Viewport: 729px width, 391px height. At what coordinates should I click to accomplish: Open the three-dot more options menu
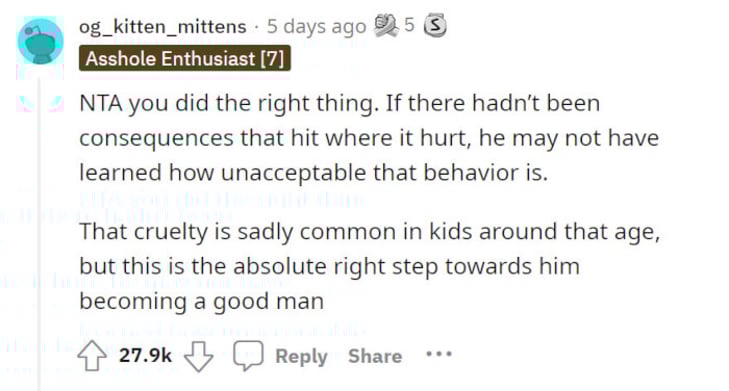439,354
